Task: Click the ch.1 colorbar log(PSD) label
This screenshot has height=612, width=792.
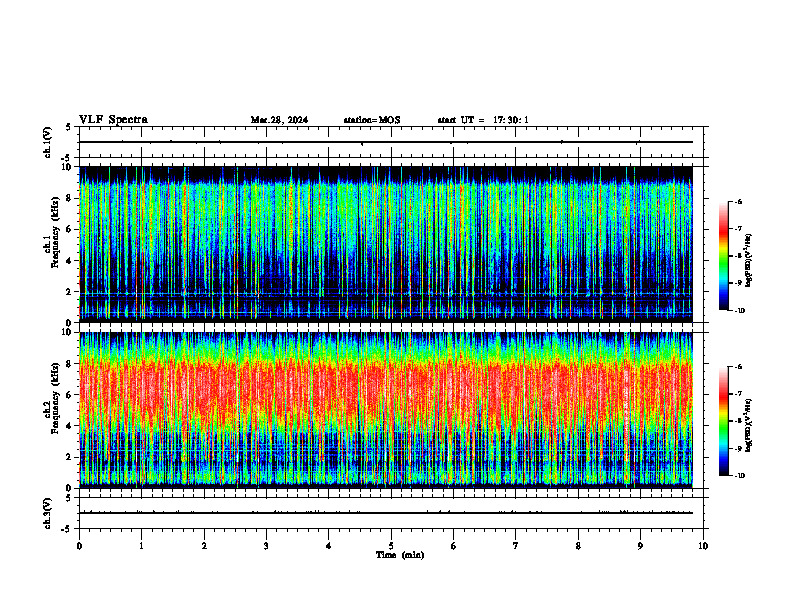Action: point(749,261)
